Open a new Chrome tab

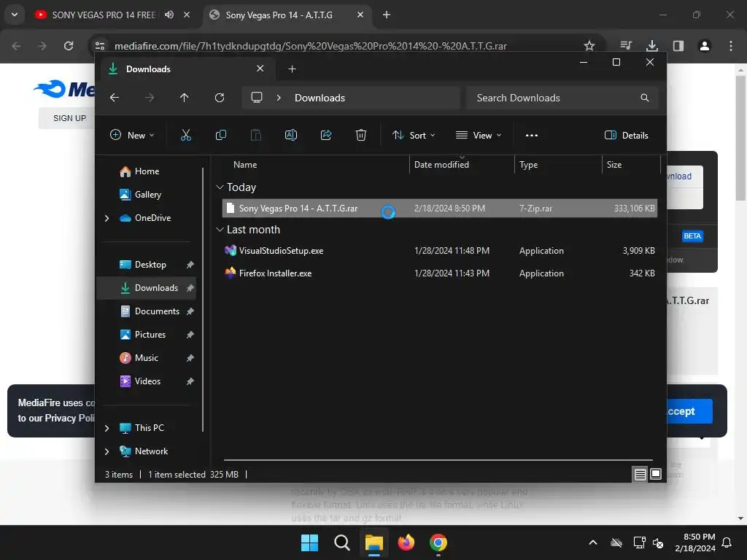pyautogui.click(x=387, y=15)
